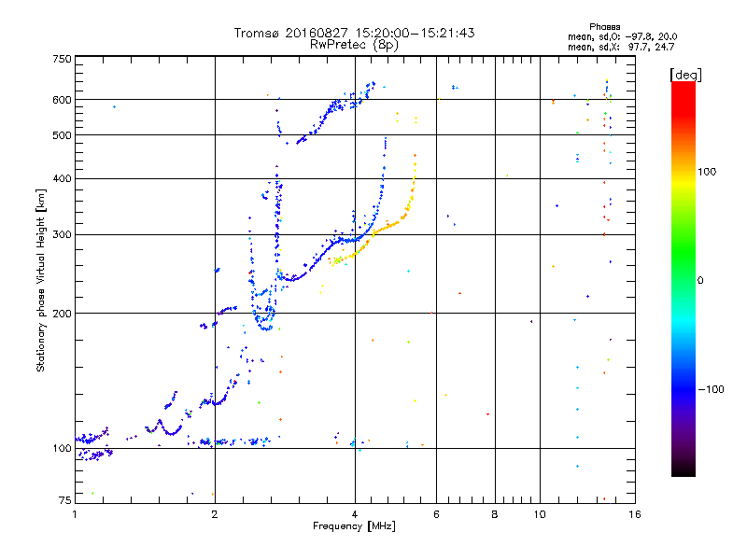Screen dimensions: 747x560
Task: Click the colorbar tick label '100'
Action: [x=707, y=172]
